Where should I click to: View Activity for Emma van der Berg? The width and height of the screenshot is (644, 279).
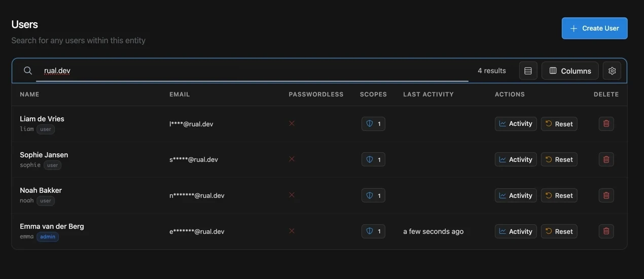(x=516, y=231)
